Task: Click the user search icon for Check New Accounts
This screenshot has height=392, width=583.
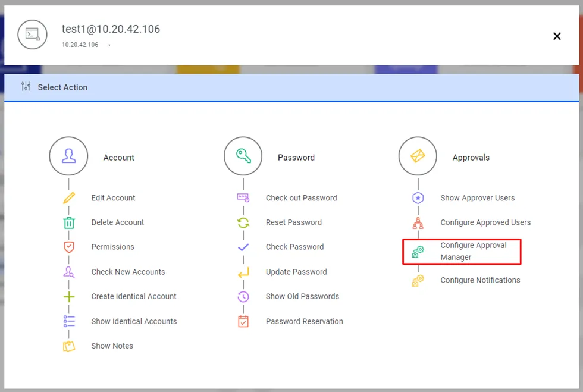Action: (69, 272)
